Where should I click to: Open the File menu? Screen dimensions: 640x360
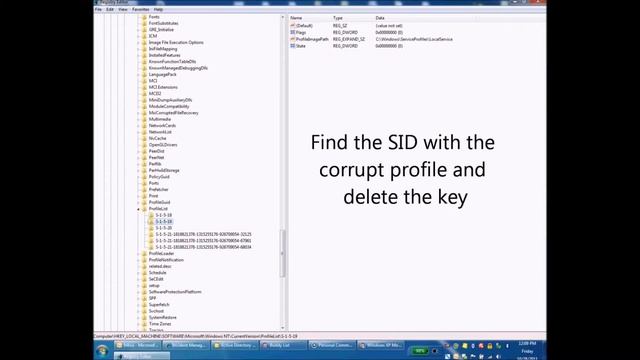click(x=98, y=9)
